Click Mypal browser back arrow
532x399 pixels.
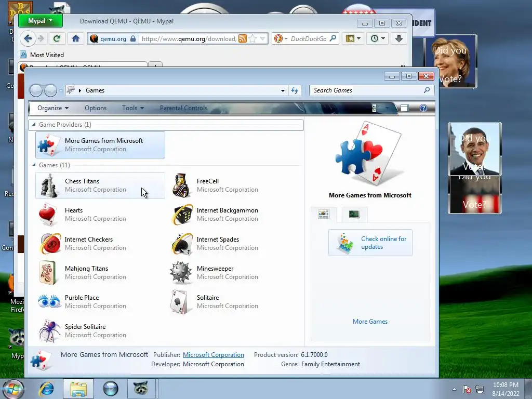pos(28,38)
